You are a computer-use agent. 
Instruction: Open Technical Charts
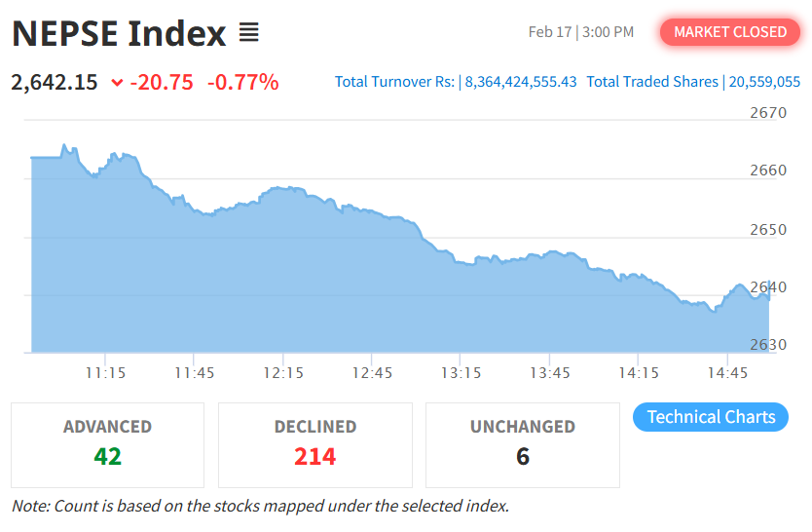(x=711, y=417)
